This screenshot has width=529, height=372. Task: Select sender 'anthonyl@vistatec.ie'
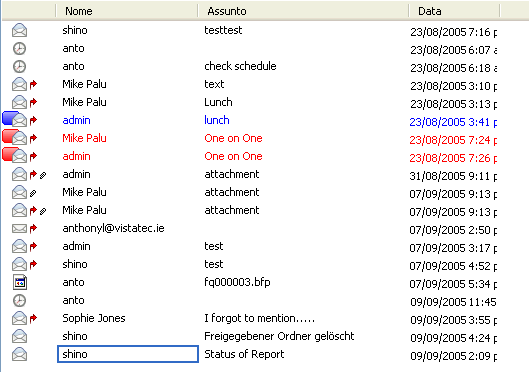click(x=113, y=228)
